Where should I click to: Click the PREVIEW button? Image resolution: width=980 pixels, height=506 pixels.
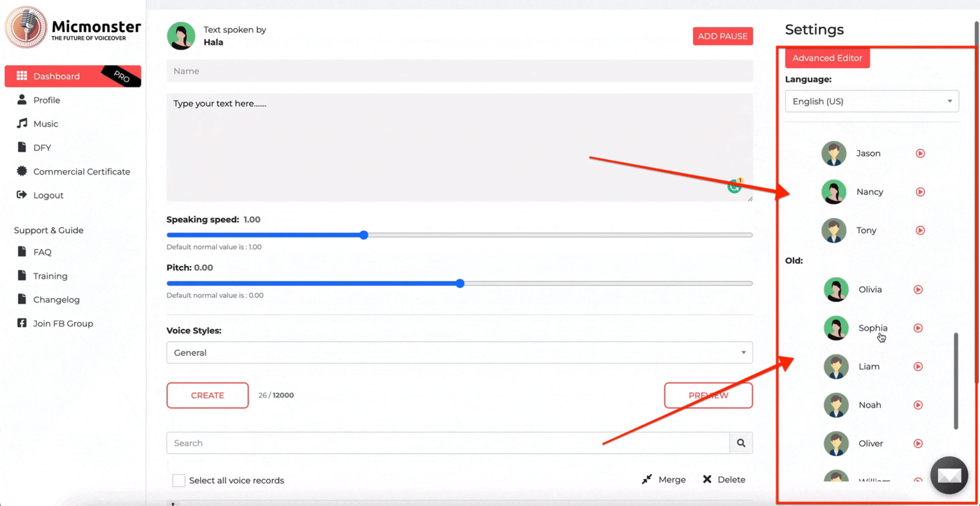(x=708, y=395)
